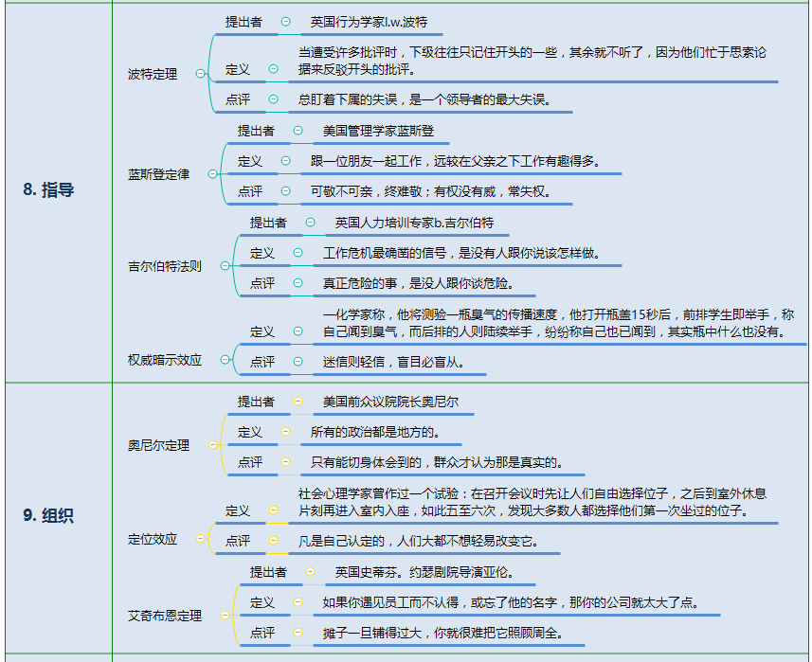
Task: Click text 当遭受许多批评时 definition
Action: [x=532, y=61]
